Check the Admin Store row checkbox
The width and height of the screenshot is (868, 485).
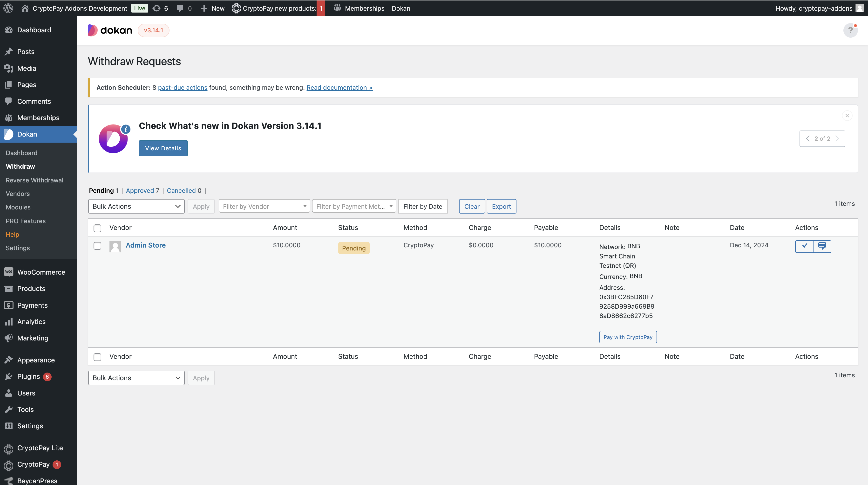point(97,246)
